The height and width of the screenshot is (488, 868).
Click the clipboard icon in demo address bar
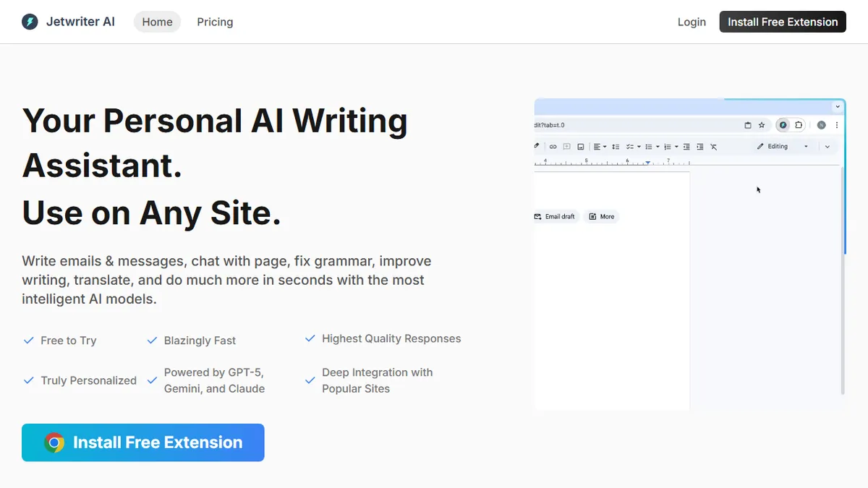point(748,125)
